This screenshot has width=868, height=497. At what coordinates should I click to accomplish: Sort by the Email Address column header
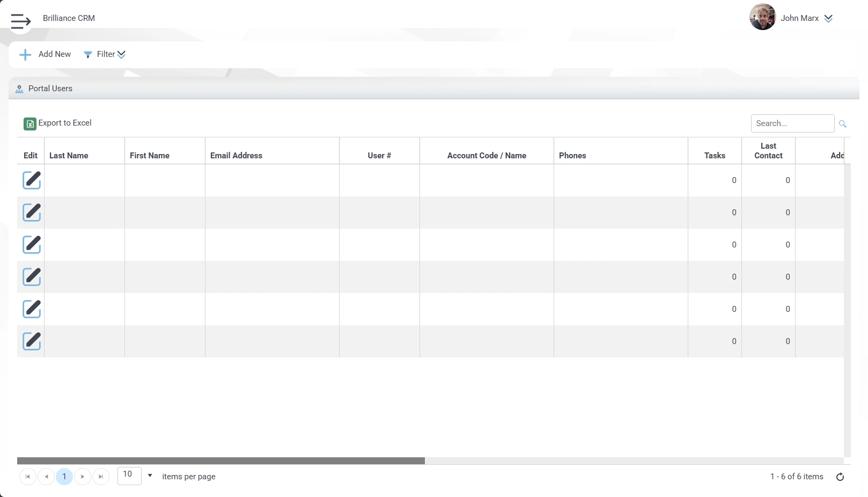[x=236, y=156]
